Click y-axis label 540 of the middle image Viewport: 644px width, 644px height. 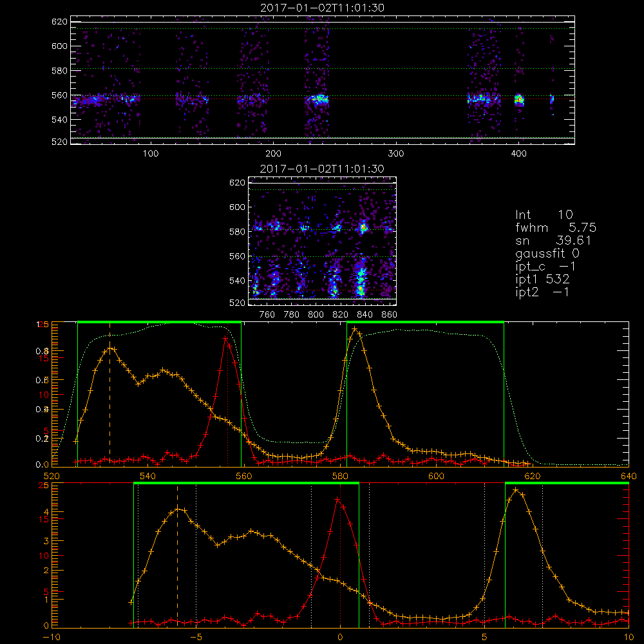coord(238,281)
